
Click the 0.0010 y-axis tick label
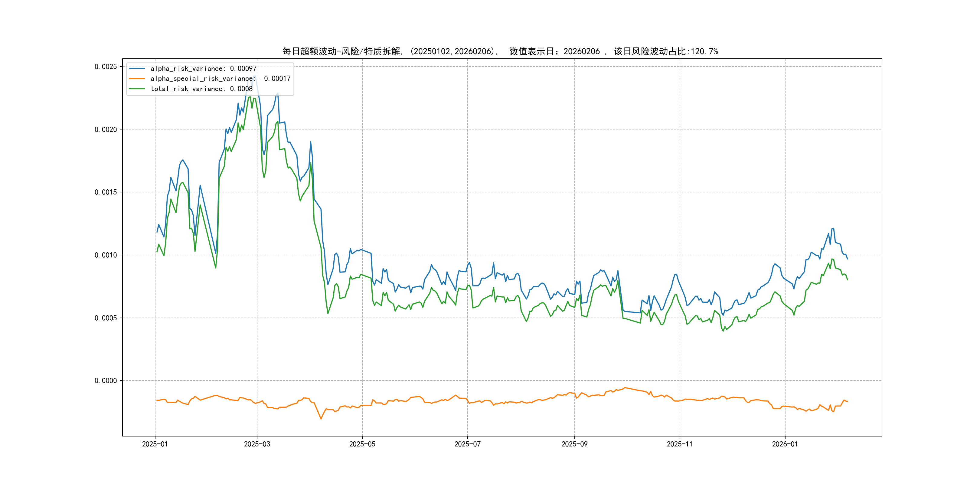point(106,255)
